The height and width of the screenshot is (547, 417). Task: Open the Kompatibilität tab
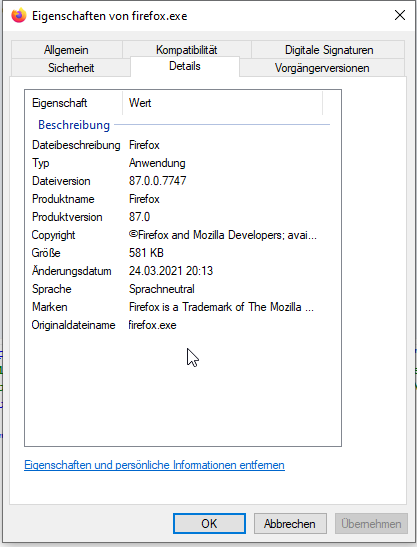pyautogui.click(x=187, y=50)
